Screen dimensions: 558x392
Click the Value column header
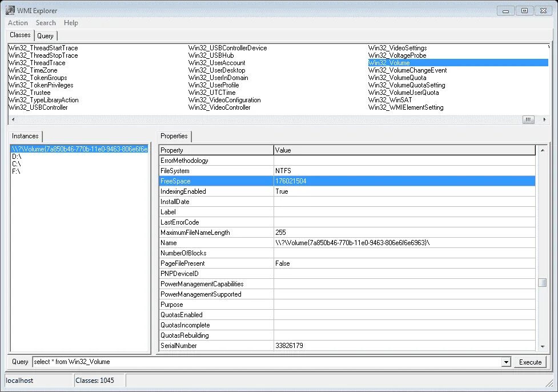(x=404, y=150)
